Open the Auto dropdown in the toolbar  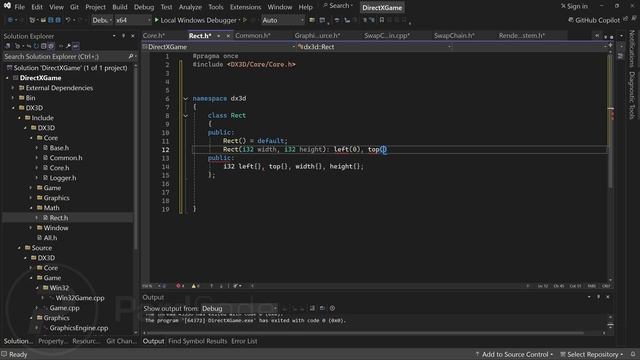[x=282, y=20]
